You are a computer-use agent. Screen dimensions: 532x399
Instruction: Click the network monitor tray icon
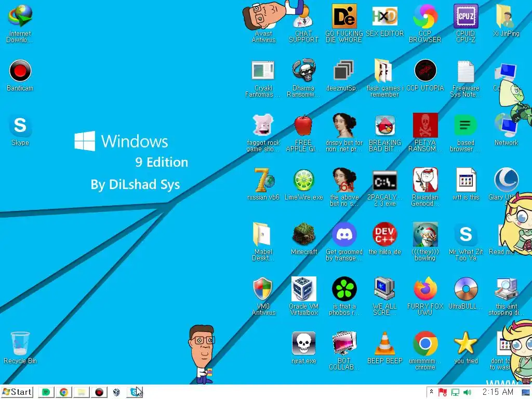(455, 392)
